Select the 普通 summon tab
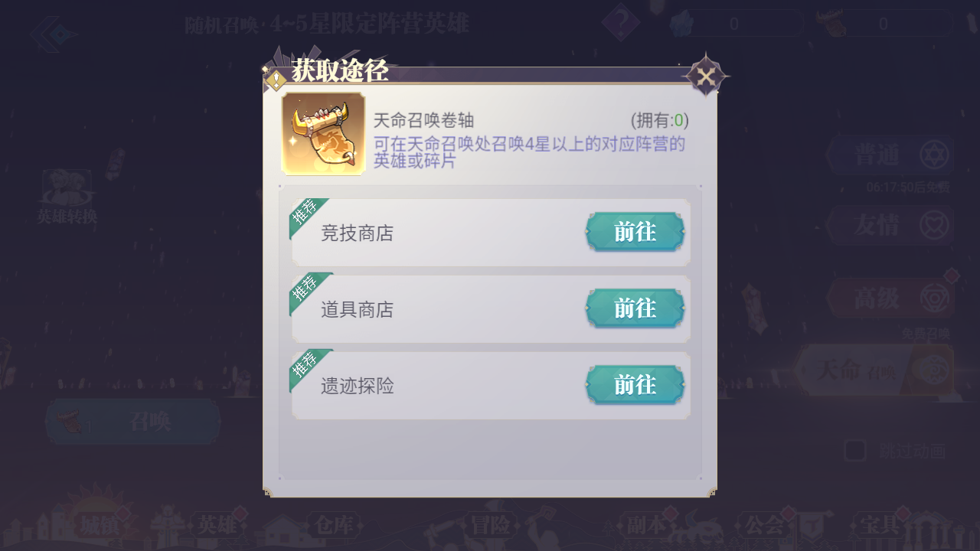980x551 pixels. click(890, 155)
